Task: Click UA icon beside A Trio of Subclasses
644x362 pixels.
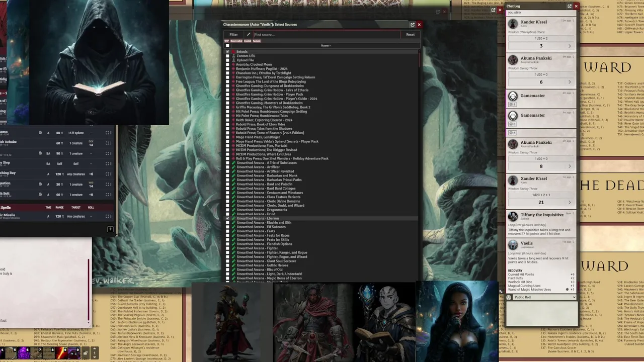Action: click(x=233, y=163)
